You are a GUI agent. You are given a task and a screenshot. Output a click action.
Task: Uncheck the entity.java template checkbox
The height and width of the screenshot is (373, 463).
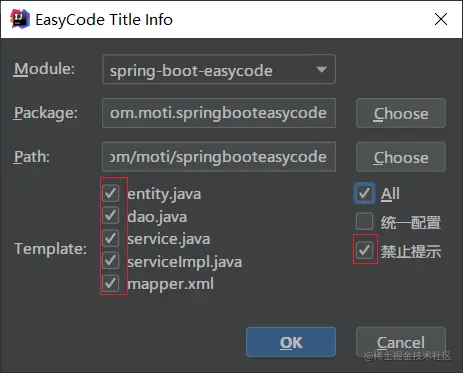(x=111, y=193)
